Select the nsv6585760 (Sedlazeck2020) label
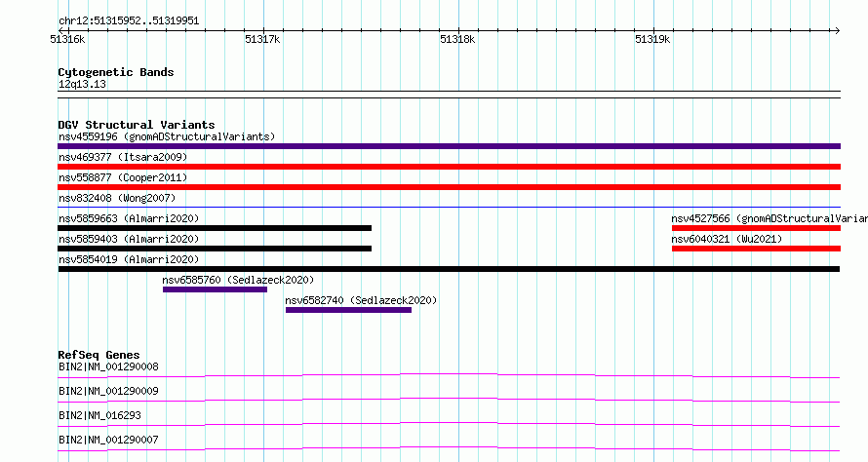 pos(238,280)
